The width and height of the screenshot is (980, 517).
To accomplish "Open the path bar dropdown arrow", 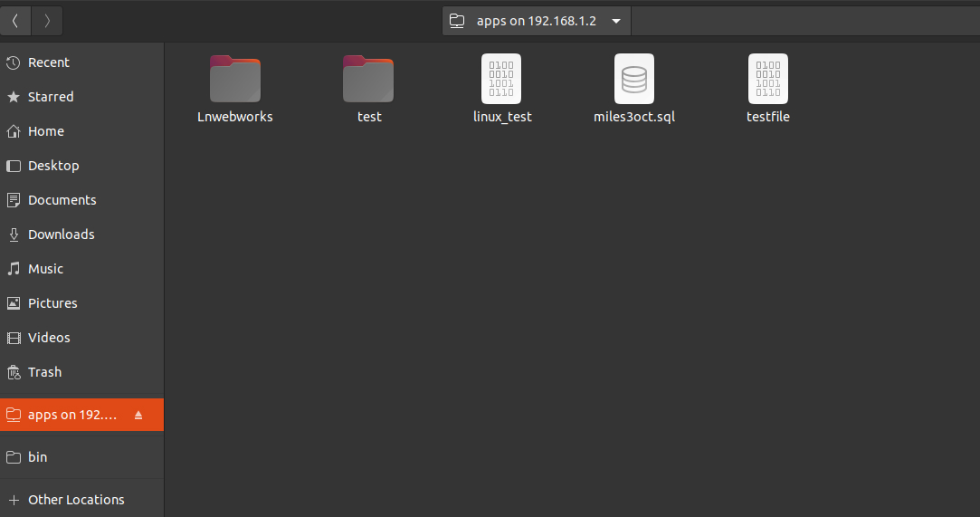I will coord(616,21).
